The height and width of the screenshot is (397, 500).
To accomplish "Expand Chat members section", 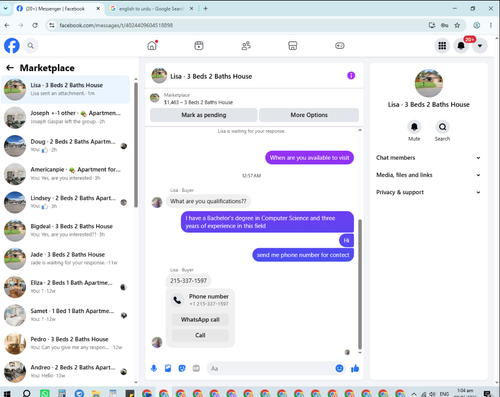I will 428,158.
